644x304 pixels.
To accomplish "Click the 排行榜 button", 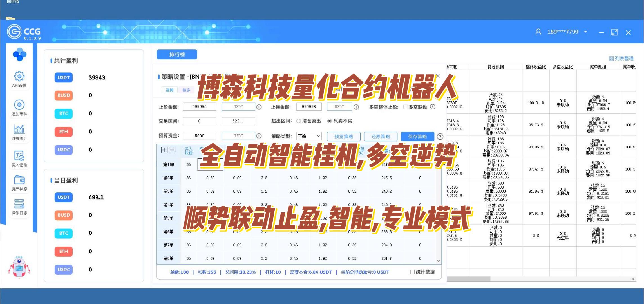I will tap(177, 55).
